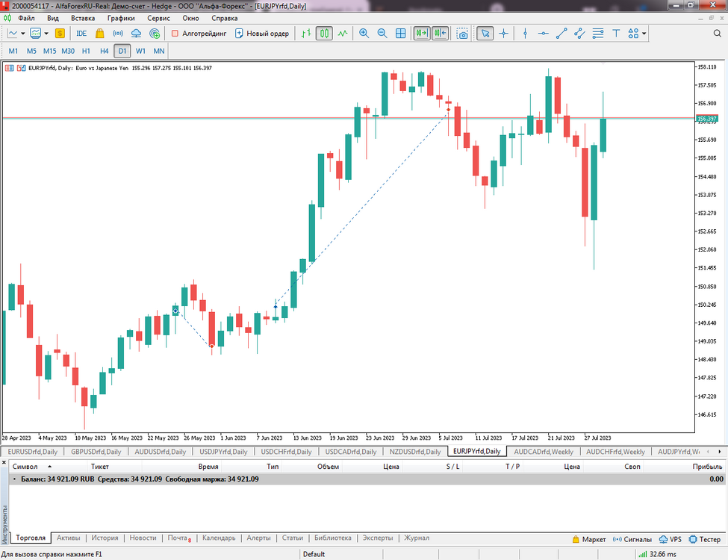Image resolution: width=728 pixels, height=560 pixels.
Task: Click the Новый ордер button
Action: coord(262,34)
